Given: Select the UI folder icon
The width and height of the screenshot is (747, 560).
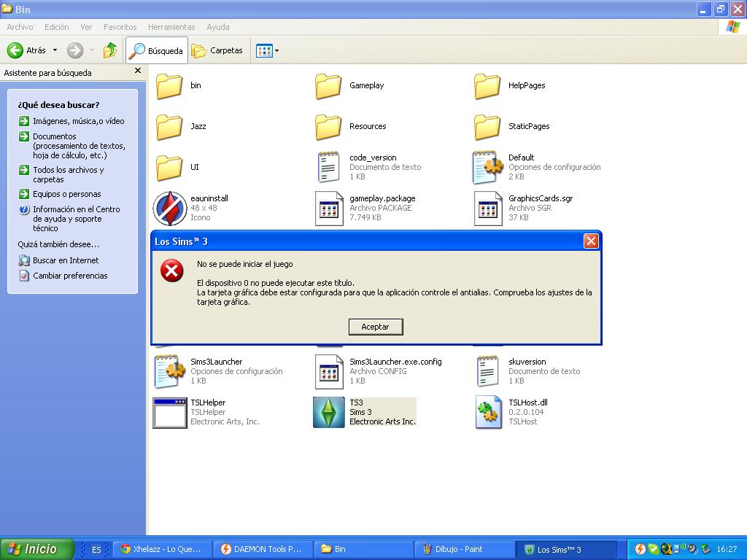Looking at the screenshot, I should pos(169,168).
